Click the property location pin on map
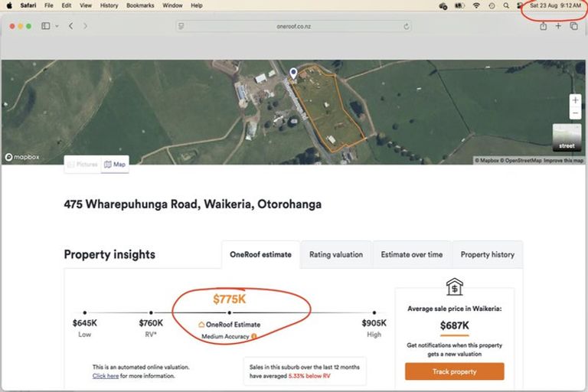 [292, 73]
